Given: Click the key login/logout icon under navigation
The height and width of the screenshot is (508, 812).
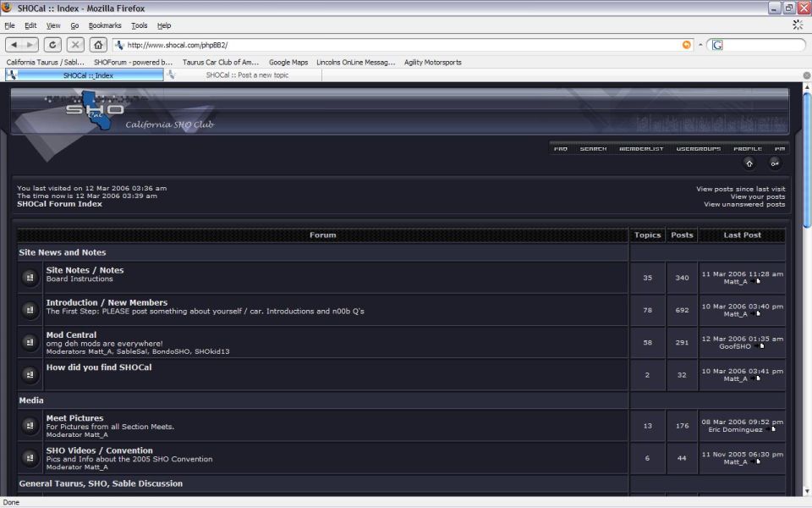Looking at the screenshot, I should pyautogui.click(x=775, y=163).
